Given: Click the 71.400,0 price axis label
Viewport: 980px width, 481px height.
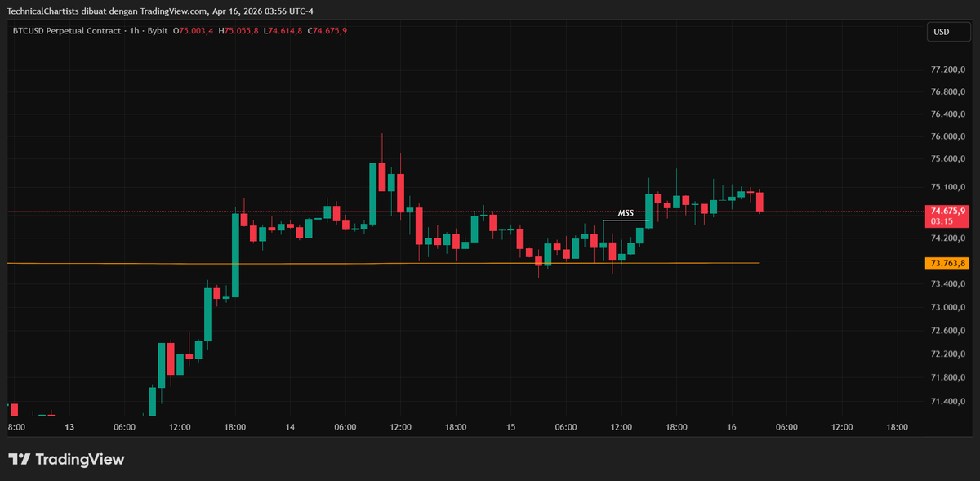Looking at the screenshot, I should click(949, 402).
